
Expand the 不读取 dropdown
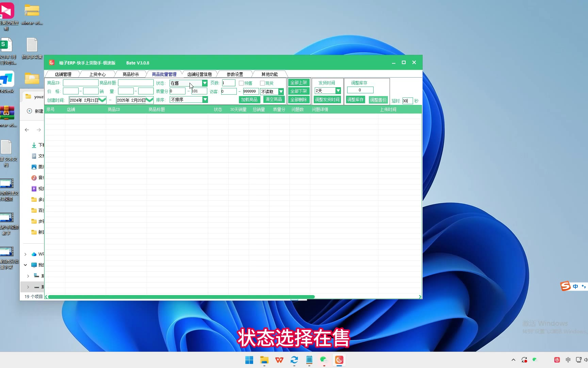coord(281,92)
